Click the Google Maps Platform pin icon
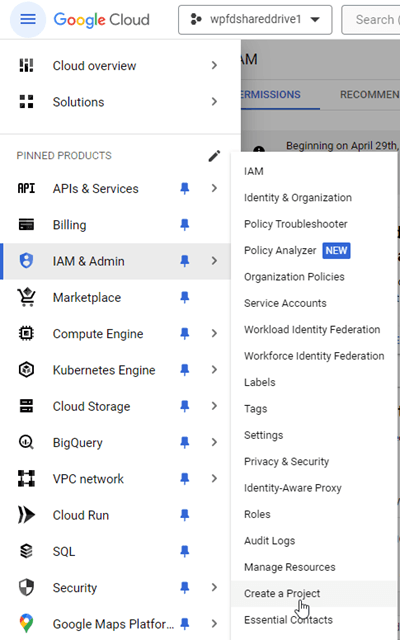 (27, 624)
